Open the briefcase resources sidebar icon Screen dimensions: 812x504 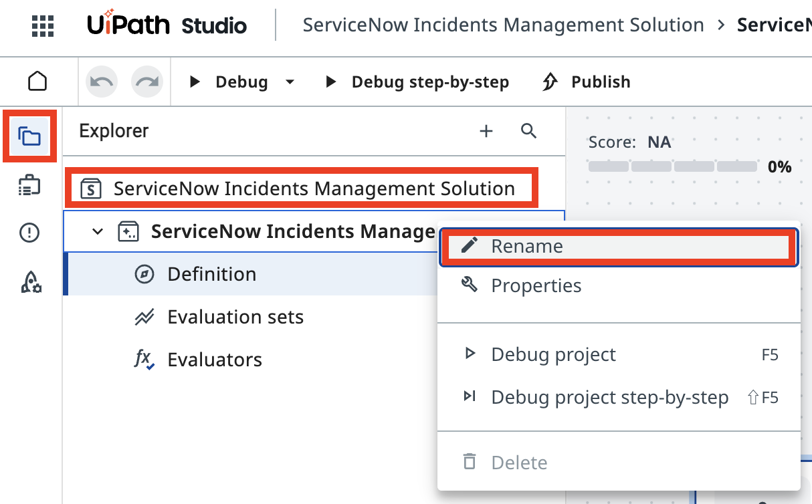(x=29, y=185)
